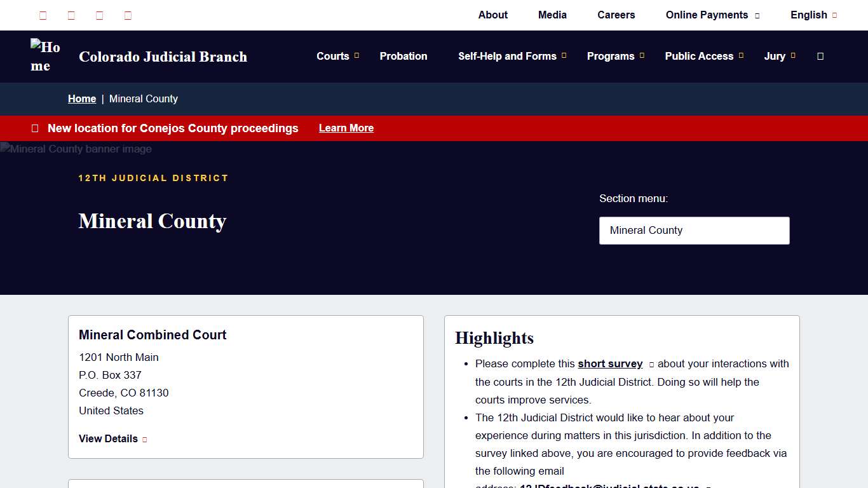This screenshot has width=868, height=488.
Task: Click the search icon in the navigation bar
Action: [x=820, y=57]
